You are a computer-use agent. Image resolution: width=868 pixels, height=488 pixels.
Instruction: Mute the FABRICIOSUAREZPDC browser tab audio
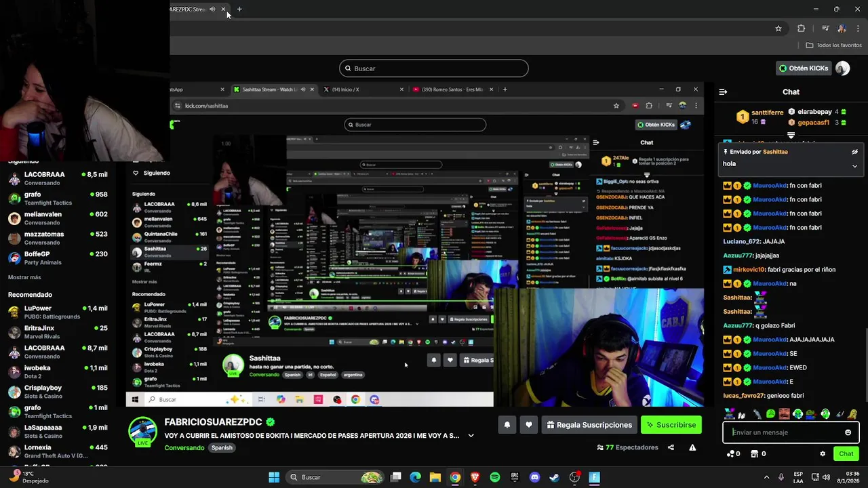[x=212, y=9]
